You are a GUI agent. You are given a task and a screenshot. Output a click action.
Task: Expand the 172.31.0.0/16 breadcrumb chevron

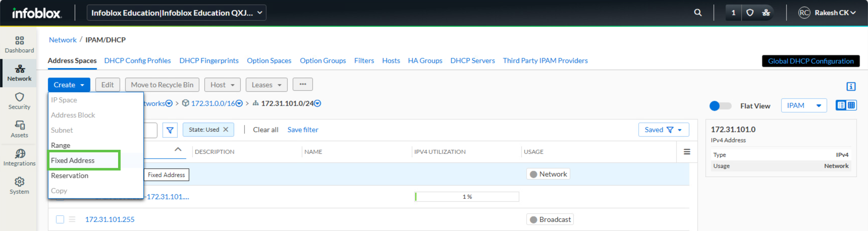click(x=239, y=103)
